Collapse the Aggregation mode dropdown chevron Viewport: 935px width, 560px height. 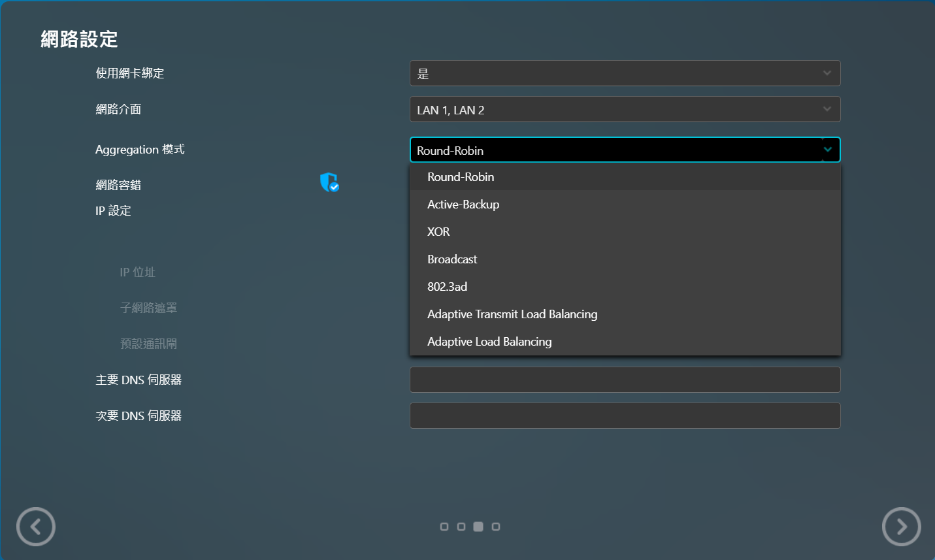pyautogui.click(x=827, y=150)
